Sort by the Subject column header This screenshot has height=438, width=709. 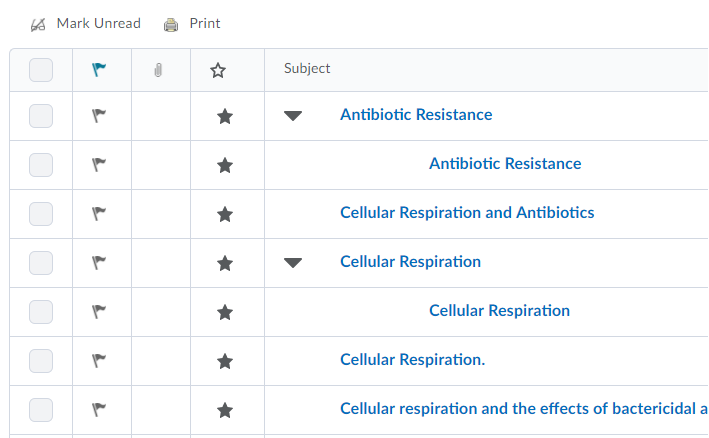[x=307, y=69]
